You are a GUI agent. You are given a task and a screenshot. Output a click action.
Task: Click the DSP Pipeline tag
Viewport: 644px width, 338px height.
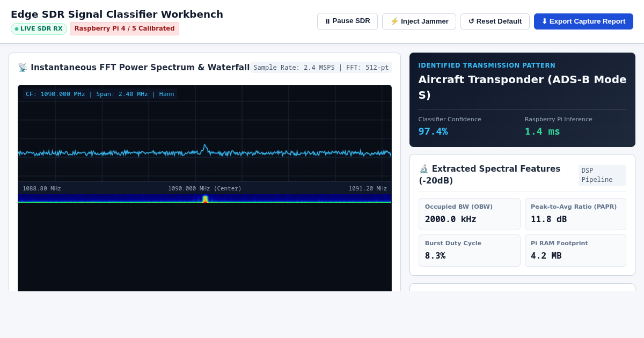pos(602,175)
